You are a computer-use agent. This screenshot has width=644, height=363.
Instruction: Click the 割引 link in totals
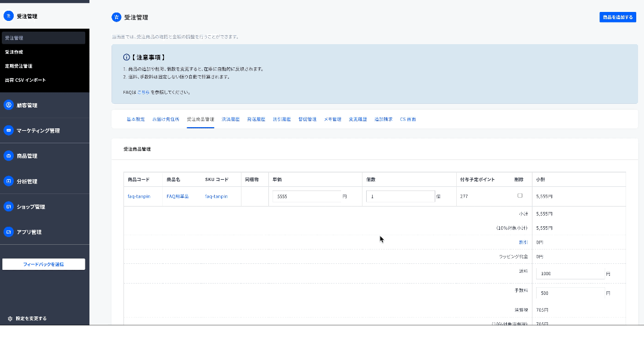tap(524, 242)
